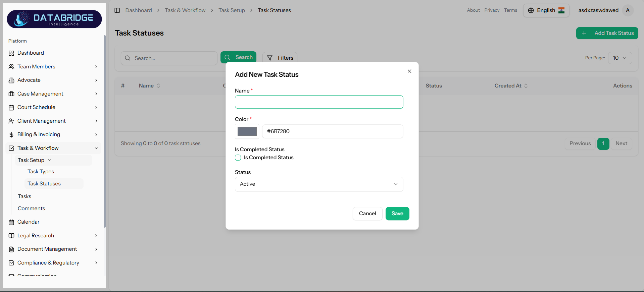Save the new task status
This screenshot has height=292, width=644.
pyautogui.click(x=397, y=214)
